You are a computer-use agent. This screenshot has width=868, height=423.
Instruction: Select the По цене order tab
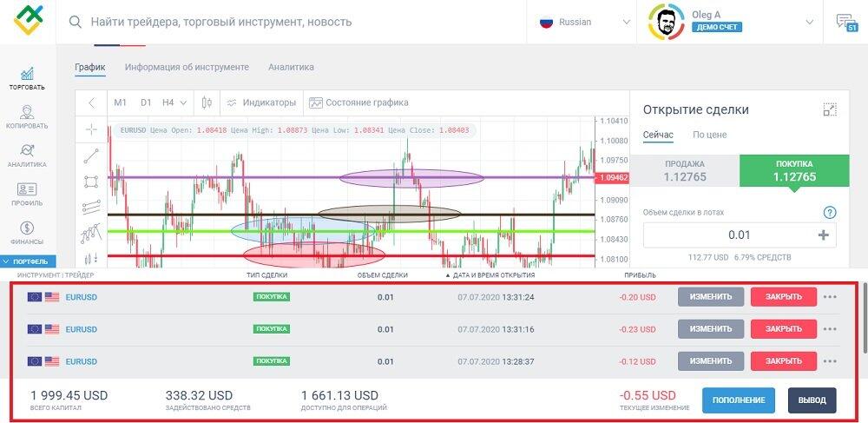(710, 135)
